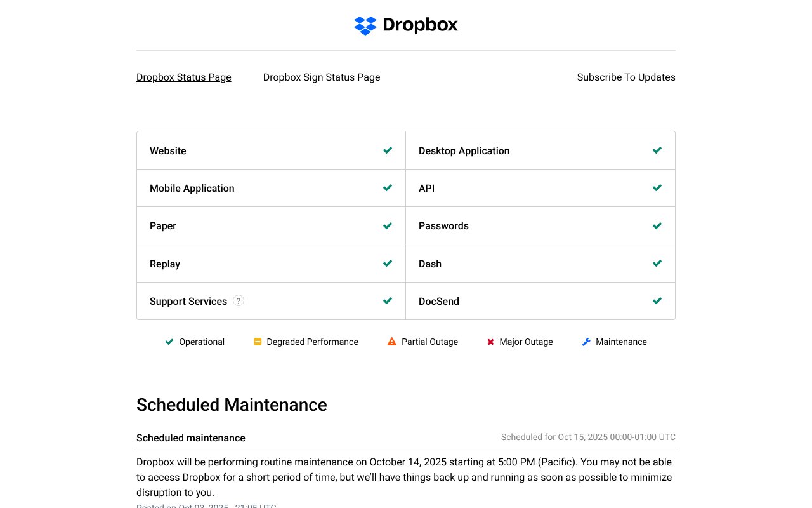Screen dimensions: 812x508
Task: Click the Major Outage red X icon
Action: 490,342
